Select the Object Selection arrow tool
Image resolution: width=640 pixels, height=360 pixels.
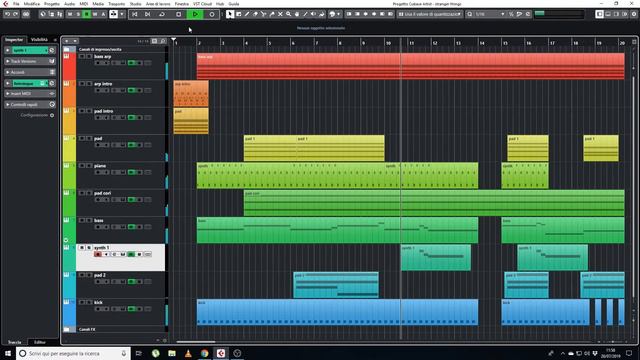coord(230,14)
